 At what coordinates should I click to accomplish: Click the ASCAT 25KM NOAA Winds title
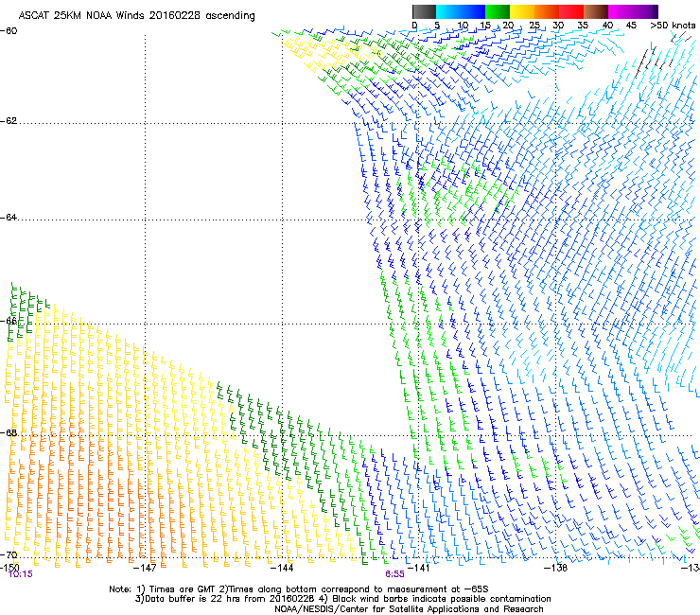136,16
